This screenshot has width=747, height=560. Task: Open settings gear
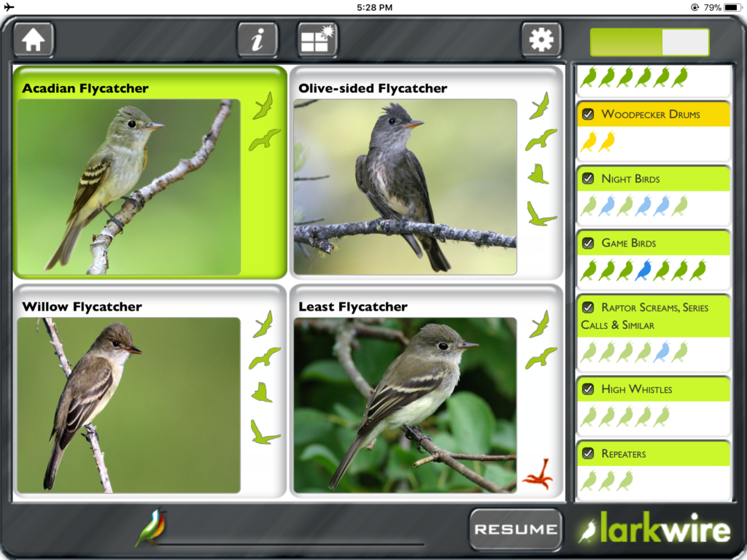point(541,39)
